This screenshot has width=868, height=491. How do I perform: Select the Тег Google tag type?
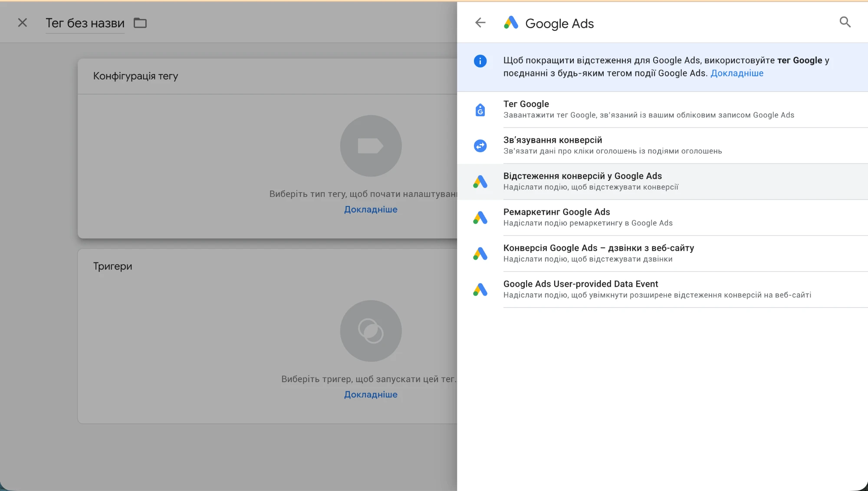(662, 110)
